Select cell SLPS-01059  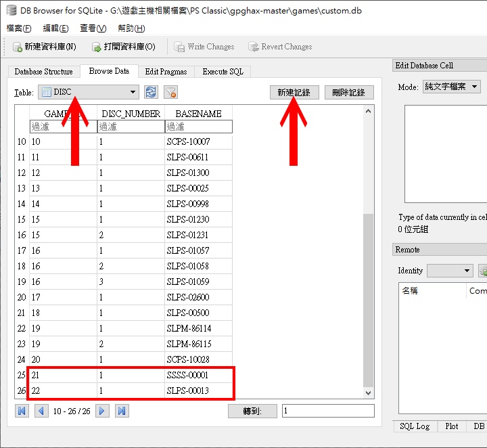click(x=198, y=282)
